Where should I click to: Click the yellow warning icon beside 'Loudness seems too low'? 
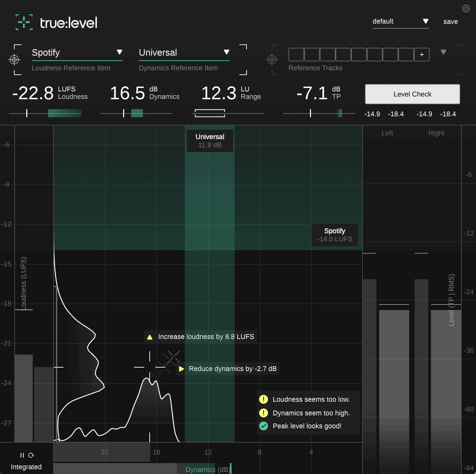tap(264, 399)
